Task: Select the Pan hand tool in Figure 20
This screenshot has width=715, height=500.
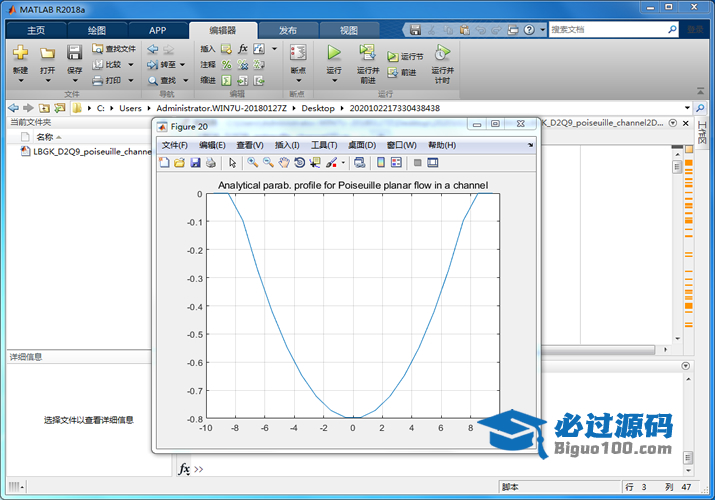Action: 284,162
